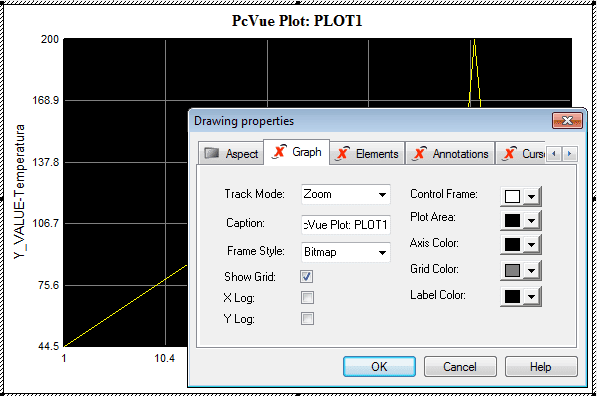
Task: Edit the Caption text field
Action: (x=346, y=225)
